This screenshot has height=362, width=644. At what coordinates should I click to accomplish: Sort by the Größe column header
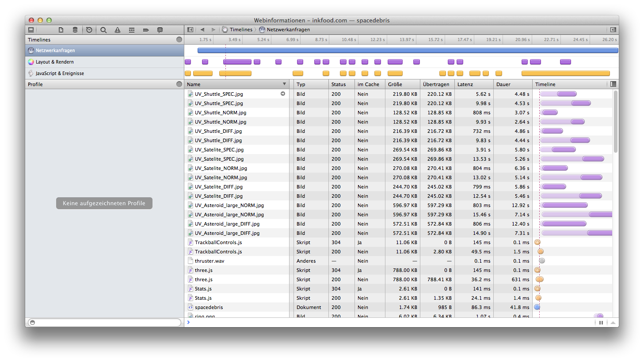(402, 84)
